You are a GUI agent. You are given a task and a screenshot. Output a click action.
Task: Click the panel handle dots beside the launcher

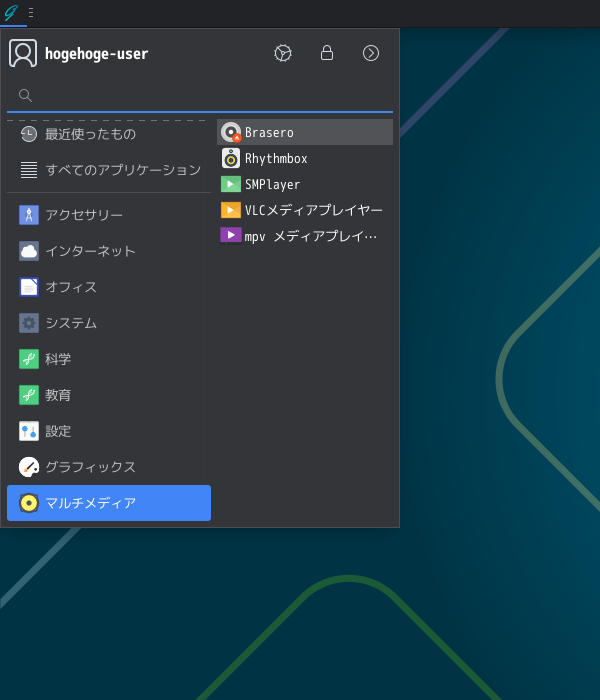[x=31, y=12]
